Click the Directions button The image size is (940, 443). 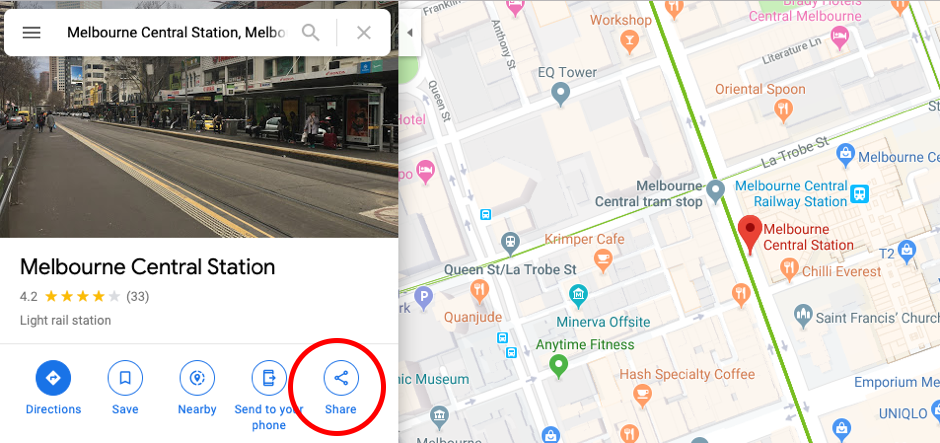pyautogui.click(x=53, y=378)
